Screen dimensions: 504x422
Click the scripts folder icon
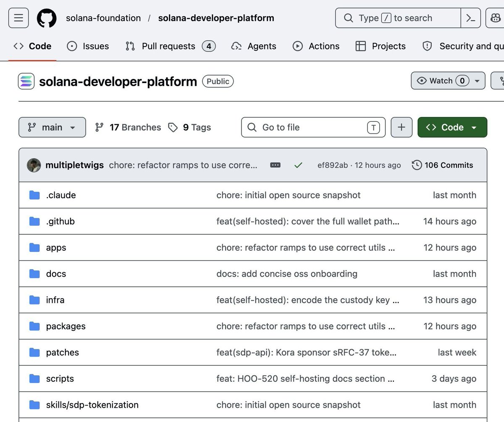pos(34,379)
